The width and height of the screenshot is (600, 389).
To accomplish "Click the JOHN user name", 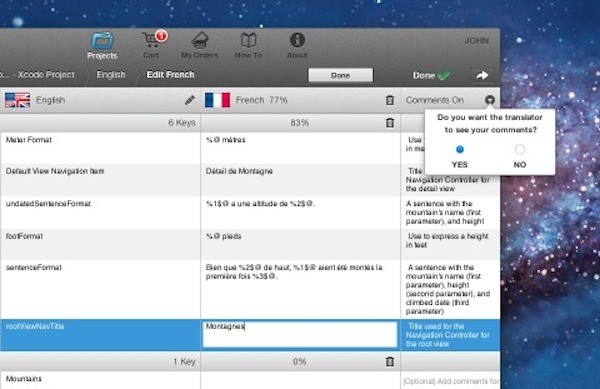I will (476, 41).
